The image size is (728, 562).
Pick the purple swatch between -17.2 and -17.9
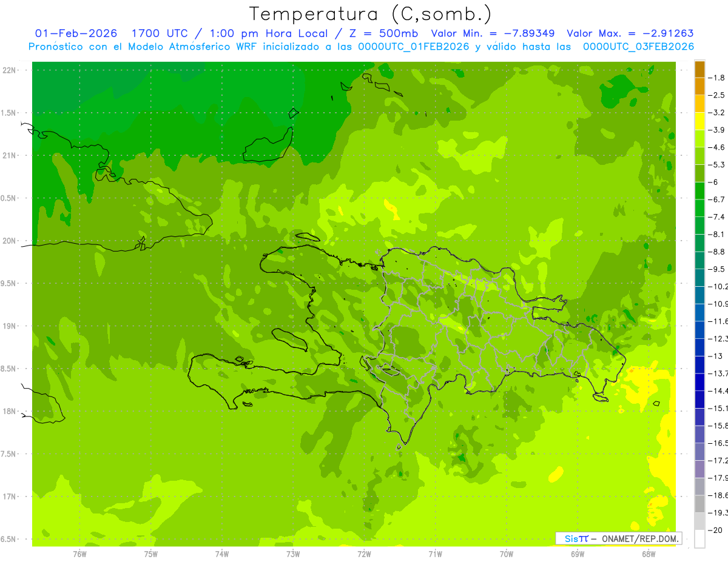[x=699, y=469]
